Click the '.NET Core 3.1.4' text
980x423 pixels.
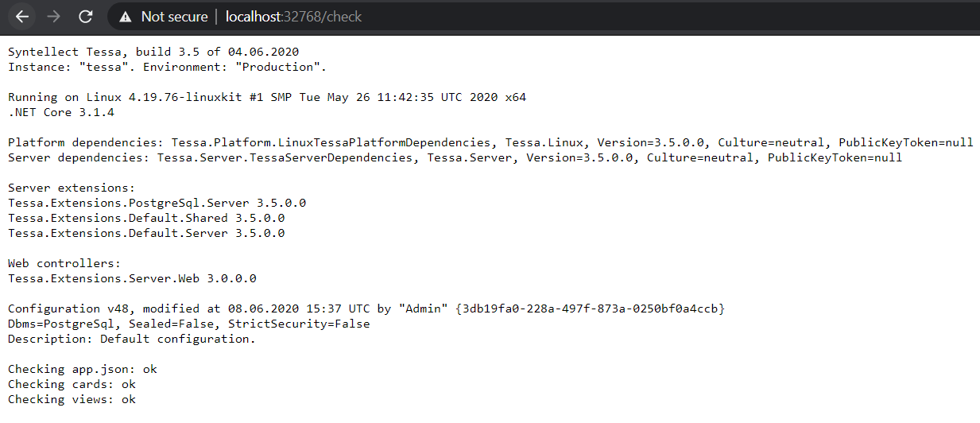pyautogui.click(x=61, y=112)
